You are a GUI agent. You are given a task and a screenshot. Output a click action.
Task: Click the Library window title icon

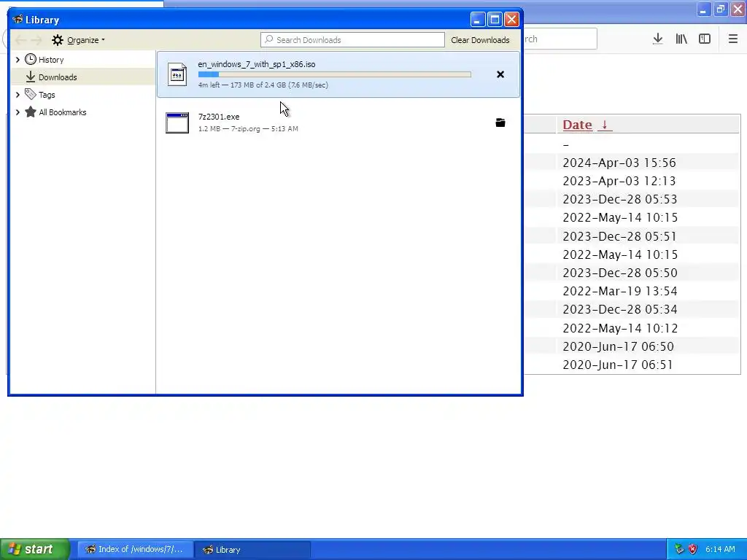click(18, 20)
